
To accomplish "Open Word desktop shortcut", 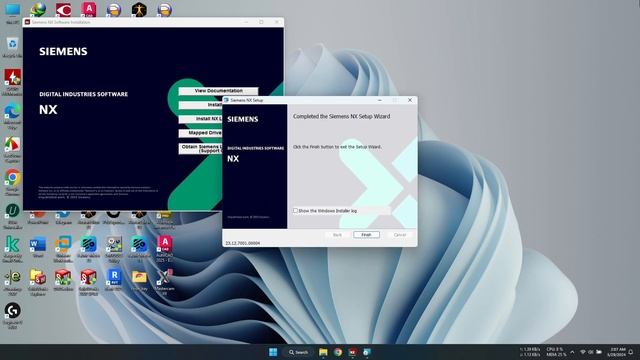I will tap(38, 247).
